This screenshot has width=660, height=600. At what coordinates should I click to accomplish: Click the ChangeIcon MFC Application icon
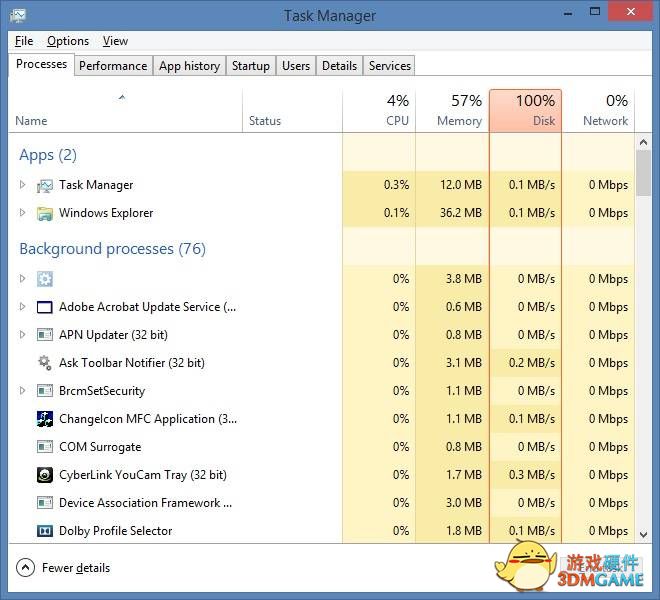45,419
